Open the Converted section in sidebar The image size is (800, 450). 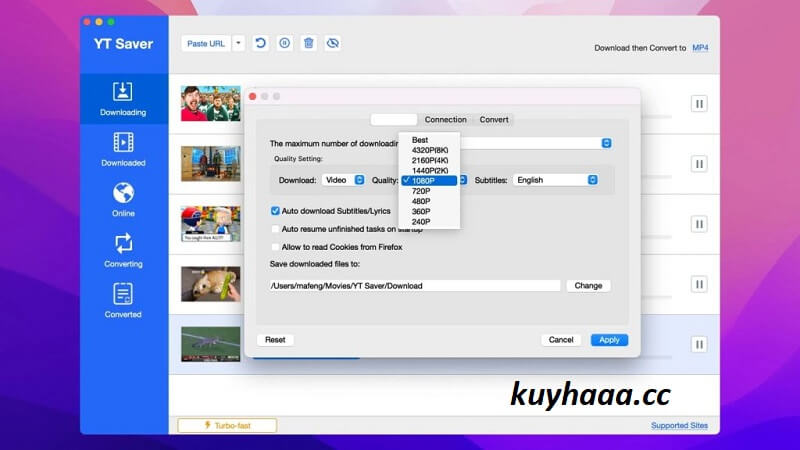(x=123, y=301)
